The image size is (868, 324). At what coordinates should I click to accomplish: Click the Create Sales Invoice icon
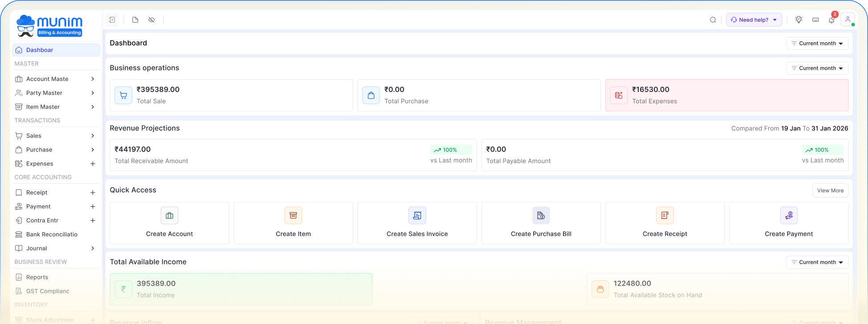tap(417, 216)
